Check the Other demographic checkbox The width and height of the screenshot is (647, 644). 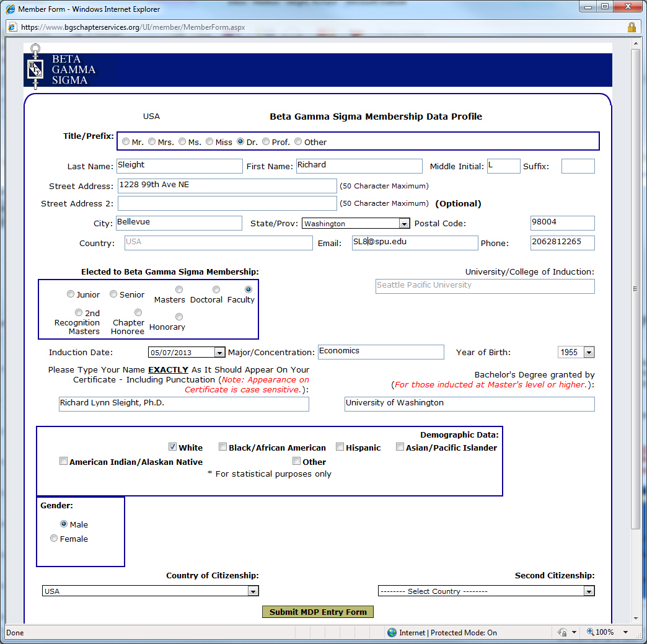tap(297, 461)
